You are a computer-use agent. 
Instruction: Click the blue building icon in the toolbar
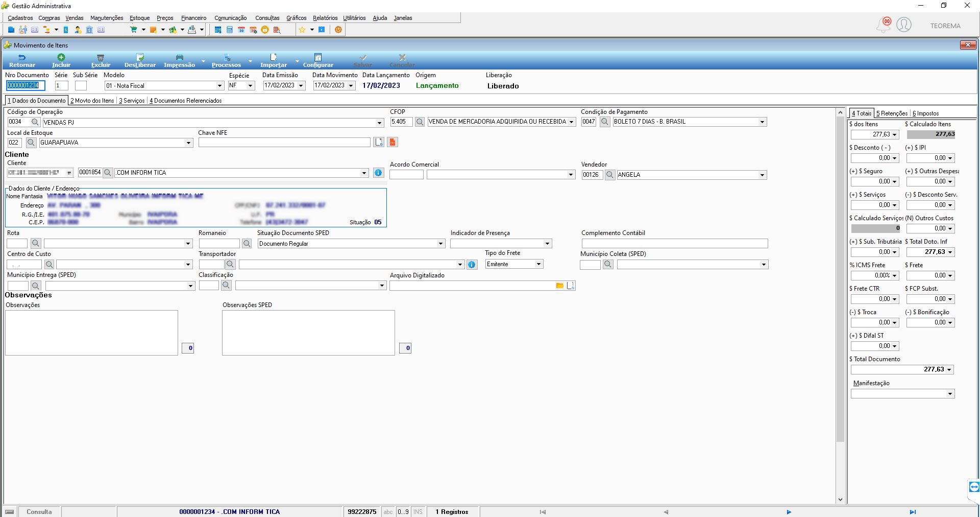point(11,30)
